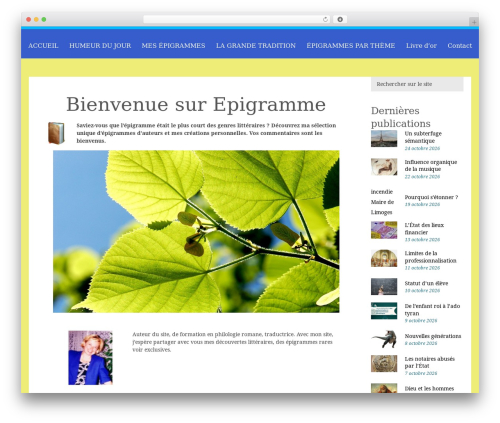The height and width of the screenshot is (423, 500).
Task: Click the author portrait photo
Action: (x=90, y=358)
